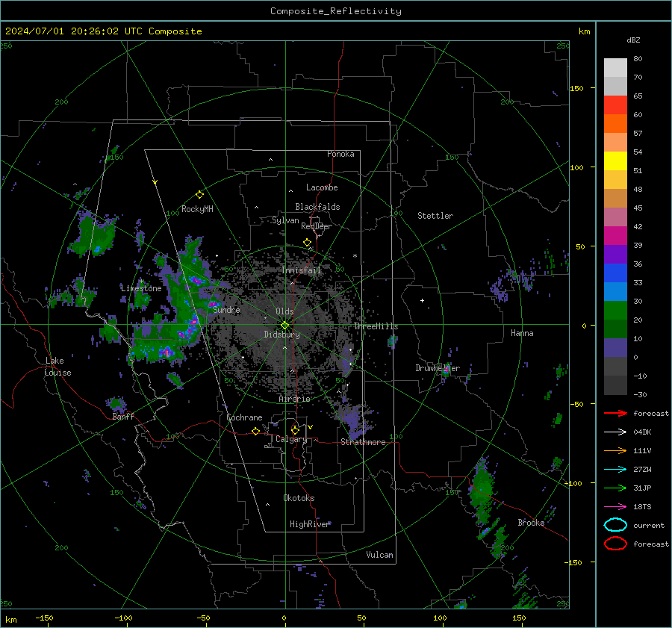Click the Olds city label
This screenshot has height=628, width=672.
284,311
